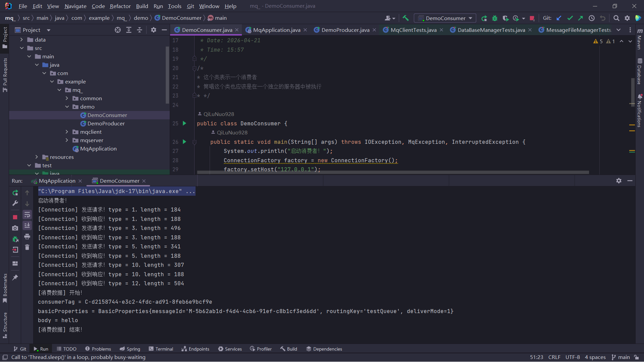Image resolution: width=644 pixels, height=362 pixels.
Task: Click the Build project hammer icon
Action: tap(406, 18)
